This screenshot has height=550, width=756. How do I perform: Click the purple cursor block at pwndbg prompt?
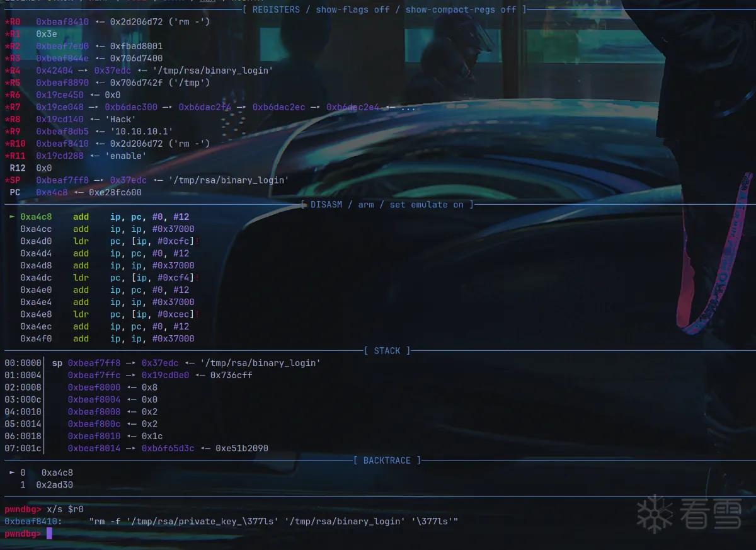[50, 534]
